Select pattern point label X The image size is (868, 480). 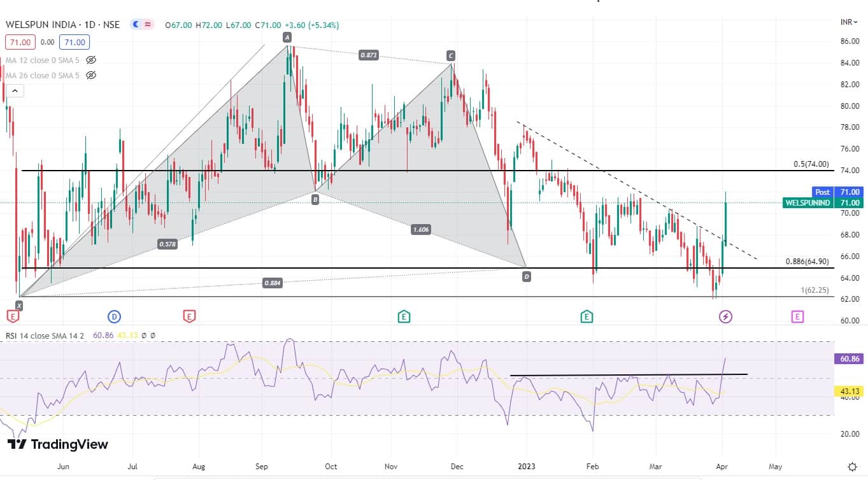pos(18,306)
